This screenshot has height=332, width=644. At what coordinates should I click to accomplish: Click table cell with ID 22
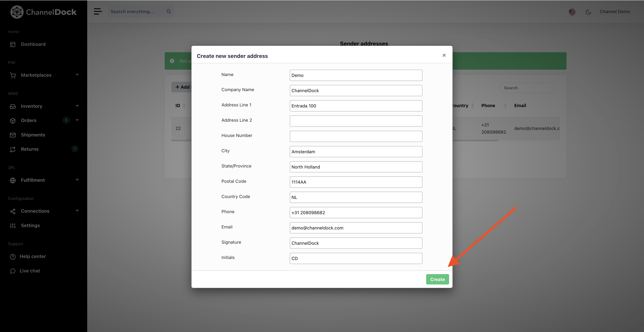click(x=178, y=128)
